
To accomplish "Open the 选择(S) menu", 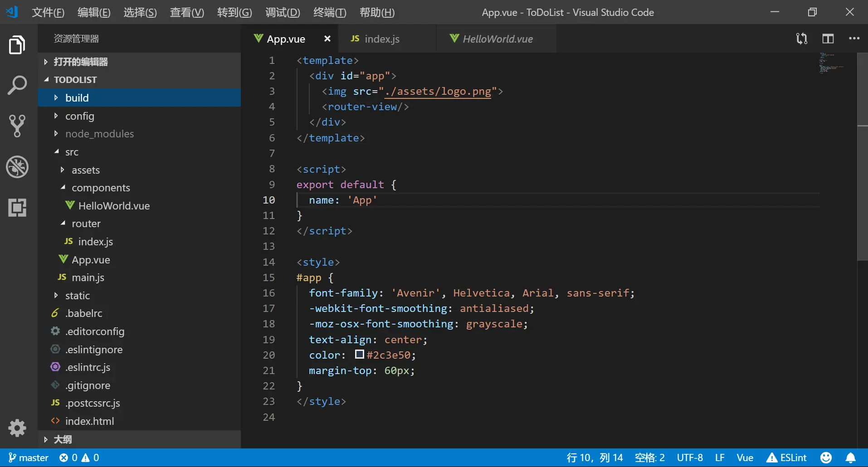I will (x=140, y=12).
